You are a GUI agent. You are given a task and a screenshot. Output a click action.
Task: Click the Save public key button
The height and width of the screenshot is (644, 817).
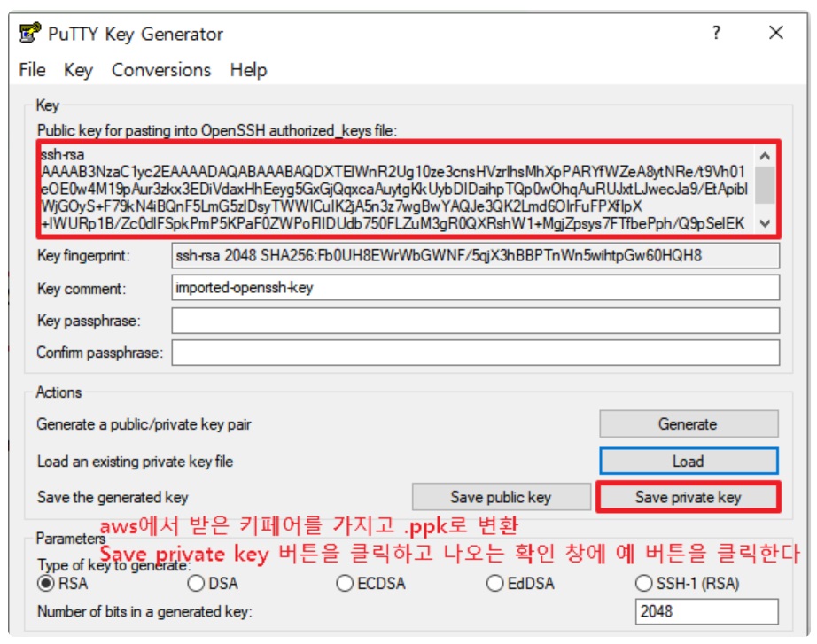tap(501, 497)
